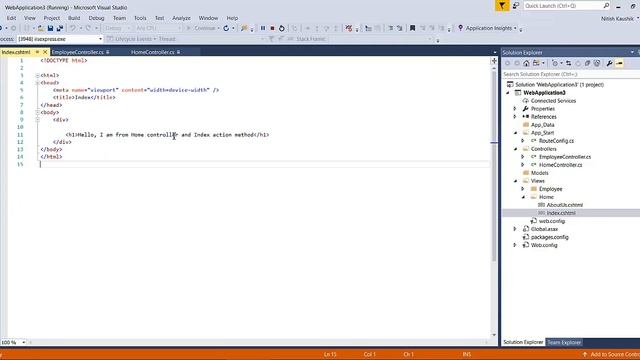Click the Undo arrow icon
The height and width of the screenshot is (360, 640).
pos(73,28)
